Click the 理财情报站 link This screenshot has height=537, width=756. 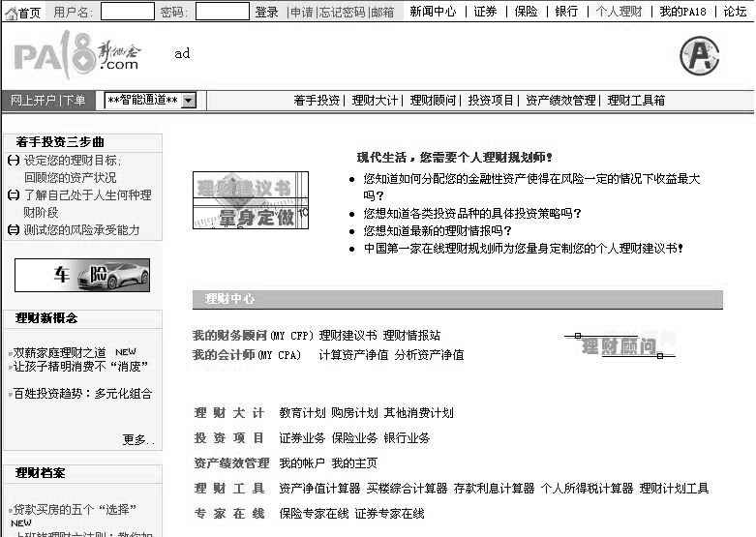411,336
